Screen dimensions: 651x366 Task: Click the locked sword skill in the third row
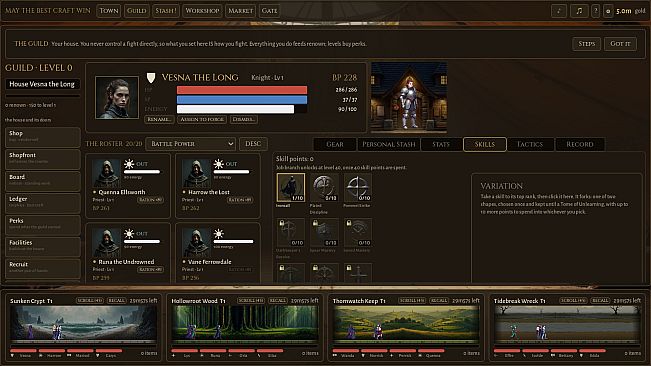click(357, 273)
